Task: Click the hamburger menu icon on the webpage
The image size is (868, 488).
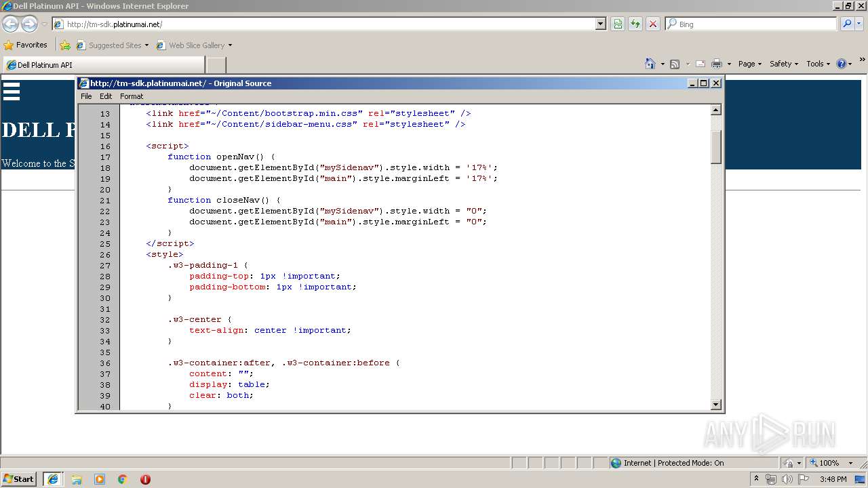Action: (12, 91)
